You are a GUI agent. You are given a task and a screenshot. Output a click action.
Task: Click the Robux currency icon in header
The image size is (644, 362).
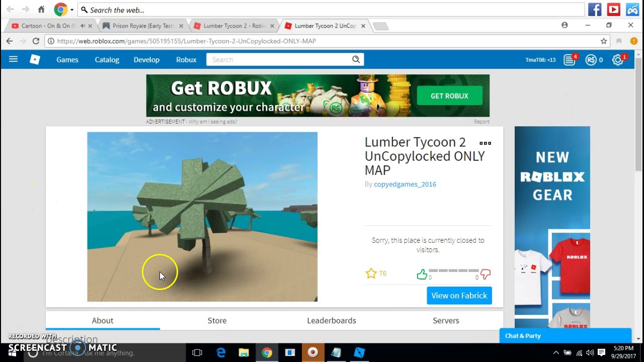pos(591,60)
